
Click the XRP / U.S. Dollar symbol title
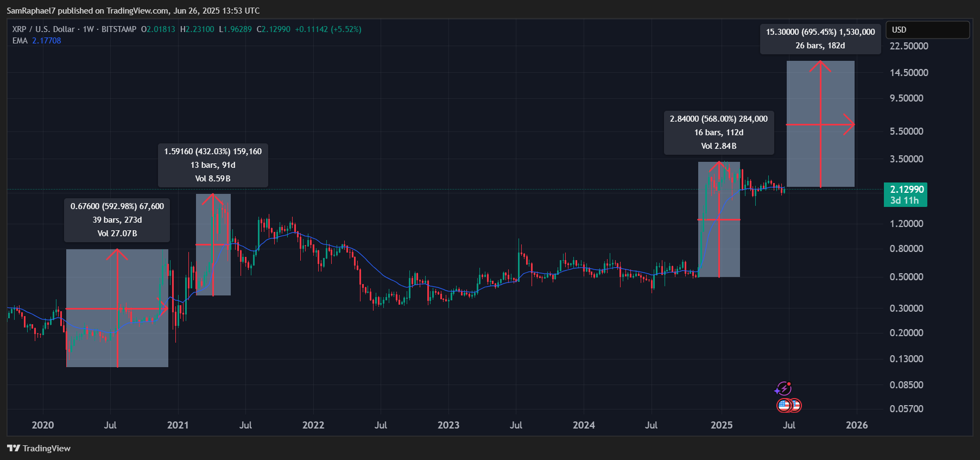click(x=43, y=29)
